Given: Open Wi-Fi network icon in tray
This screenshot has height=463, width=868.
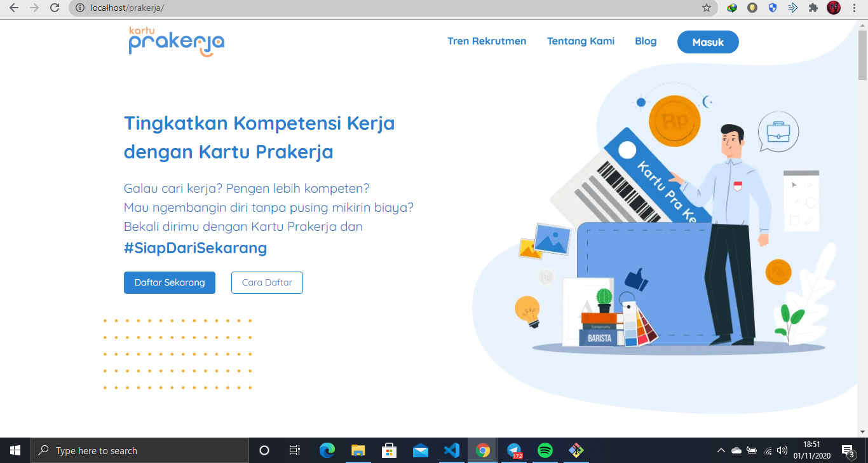Looking at the screenshot, I should pos(768,450).
